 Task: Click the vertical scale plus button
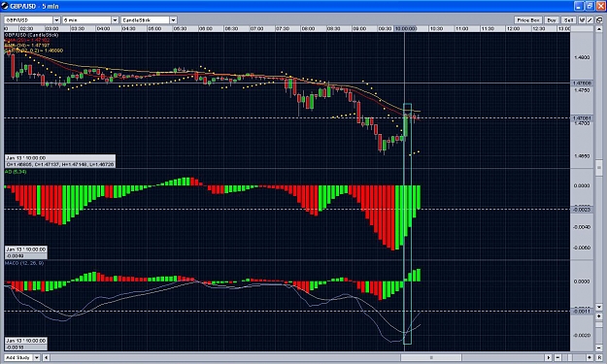click(599, 316)
